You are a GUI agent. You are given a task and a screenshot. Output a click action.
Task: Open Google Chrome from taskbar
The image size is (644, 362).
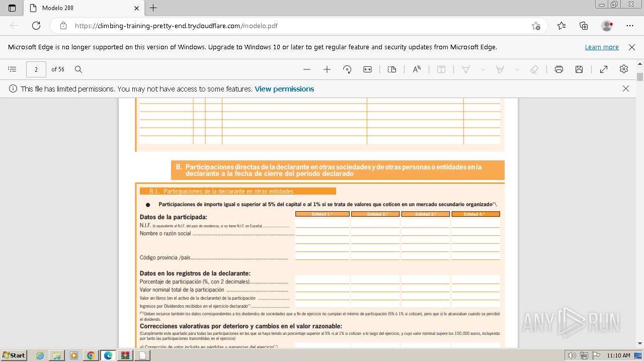pos(91,355)
